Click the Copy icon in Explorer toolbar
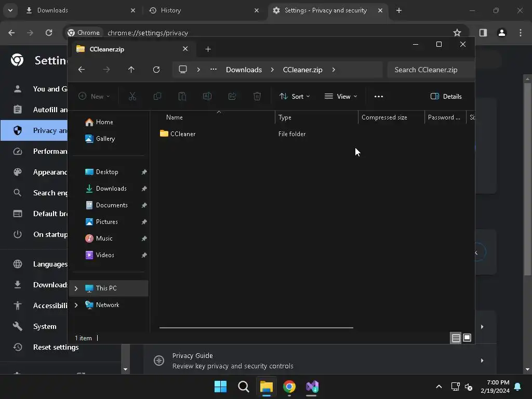532x399 pixels. (x=157, y=96)
